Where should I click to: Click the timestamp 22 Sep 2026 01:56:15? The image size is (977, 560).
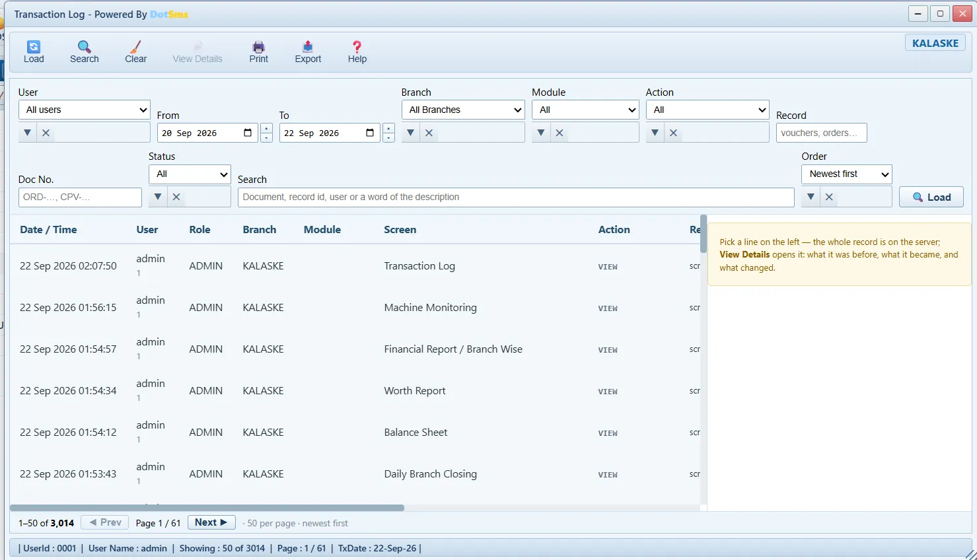[x=68, y=307]
